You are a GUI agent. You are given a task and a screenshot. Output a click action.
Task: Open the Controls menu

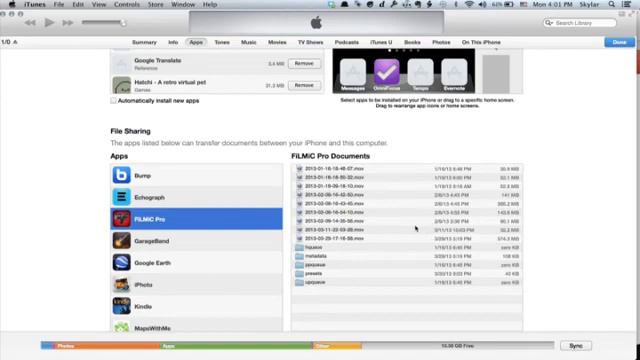click(127, 4)
